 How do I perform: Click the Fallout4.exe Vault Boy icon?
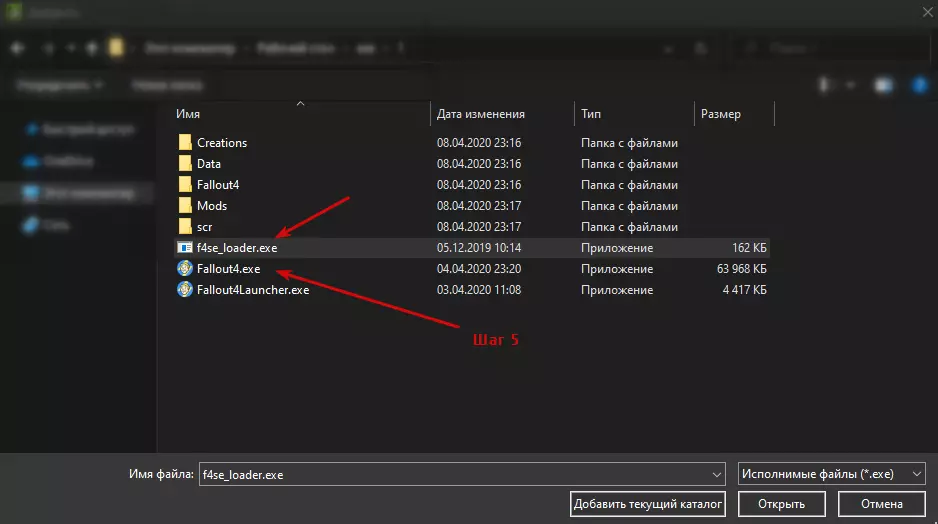coord(185,269)
